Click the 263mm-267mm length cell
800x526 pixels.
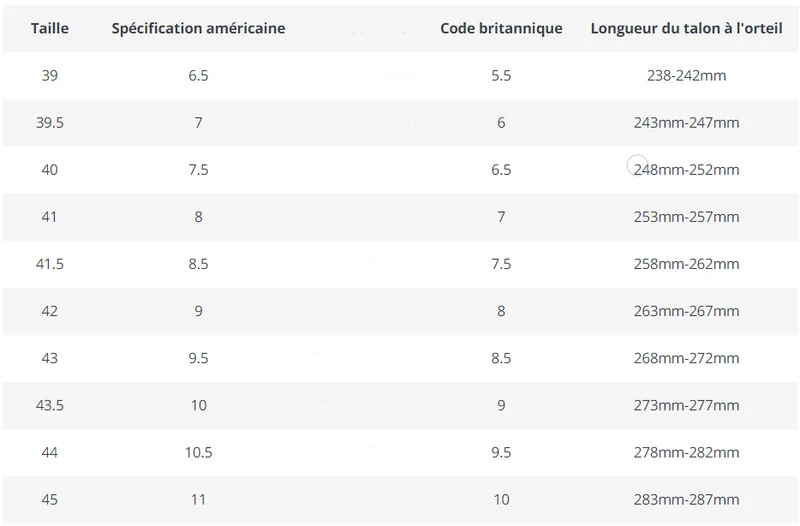pos(686,311)
